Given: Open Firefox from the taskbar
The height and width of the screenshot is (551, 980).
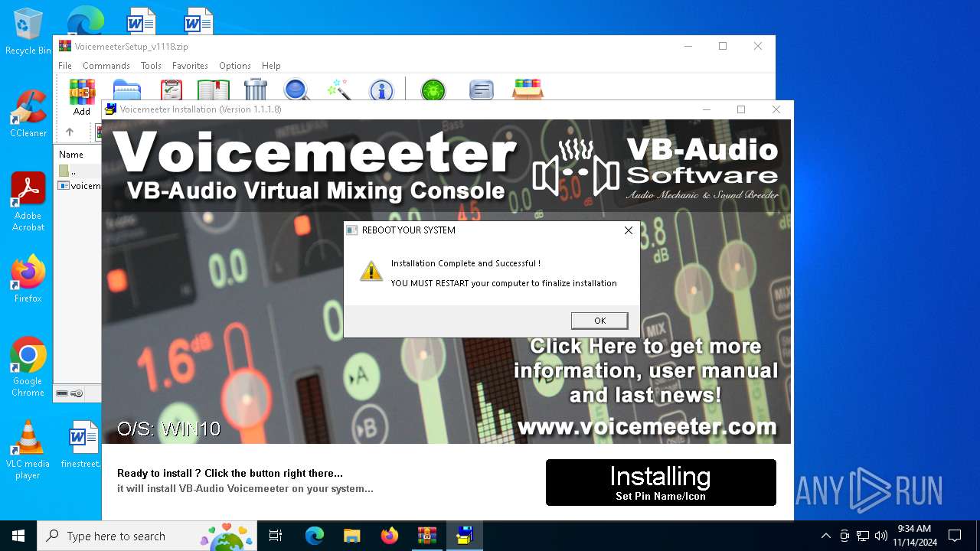Looking at the screenshot, I should point(389,536).
